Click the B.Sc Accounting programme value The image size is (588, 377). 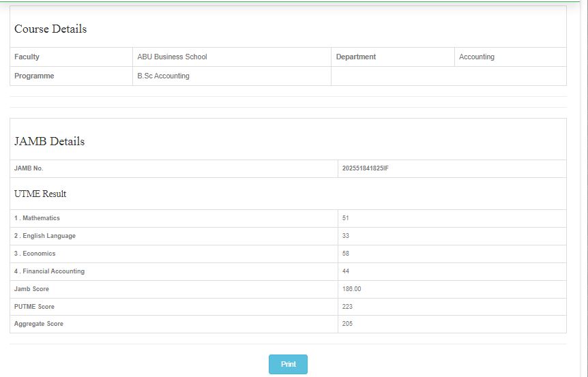(x=163, y=76)
